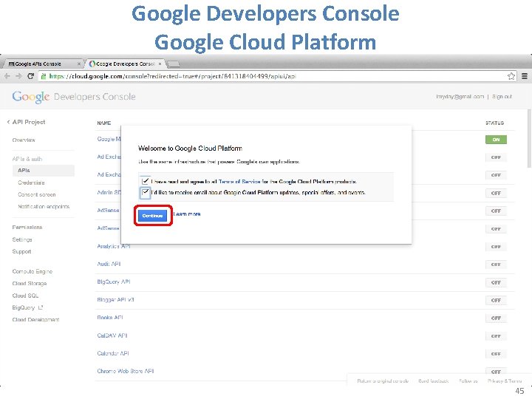Viewport: 532px width, 399px height.
Task: Turn off the green ON status toggle
Action: point(496,140)
